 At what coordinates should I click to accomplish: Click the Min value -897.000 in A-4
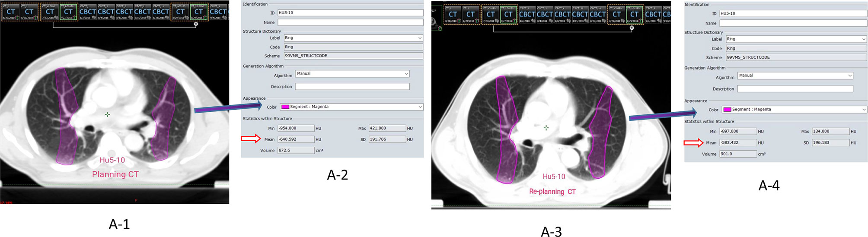[738, 131]
